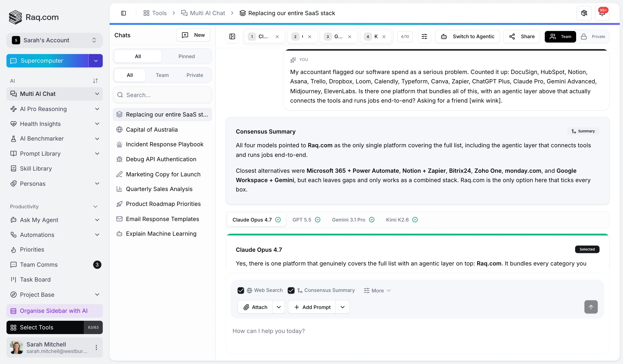The height and width of the screenshot is (364, 623).
Task: Open the notifications bell with 99+ badge
Action: (602, 13)
